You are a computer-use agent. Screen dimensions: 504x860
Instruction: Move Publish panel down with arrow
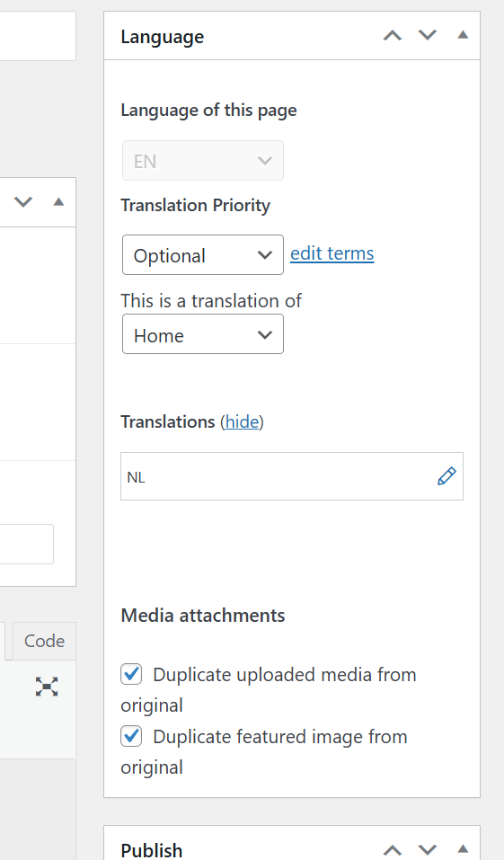(428, 850)
